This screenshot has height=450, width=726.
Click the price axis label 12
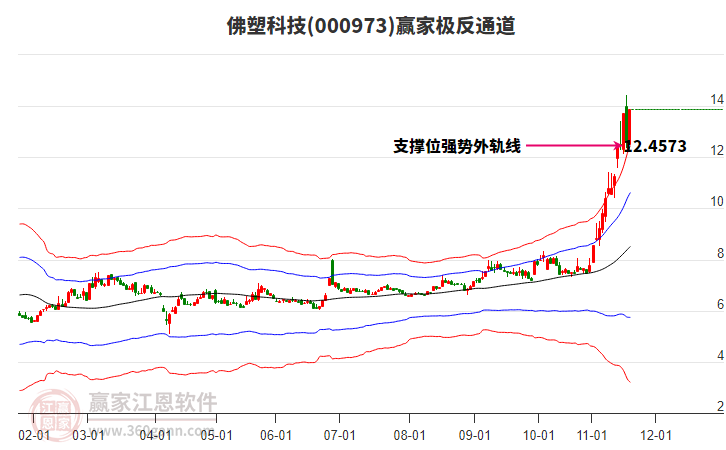click(717, 150)
